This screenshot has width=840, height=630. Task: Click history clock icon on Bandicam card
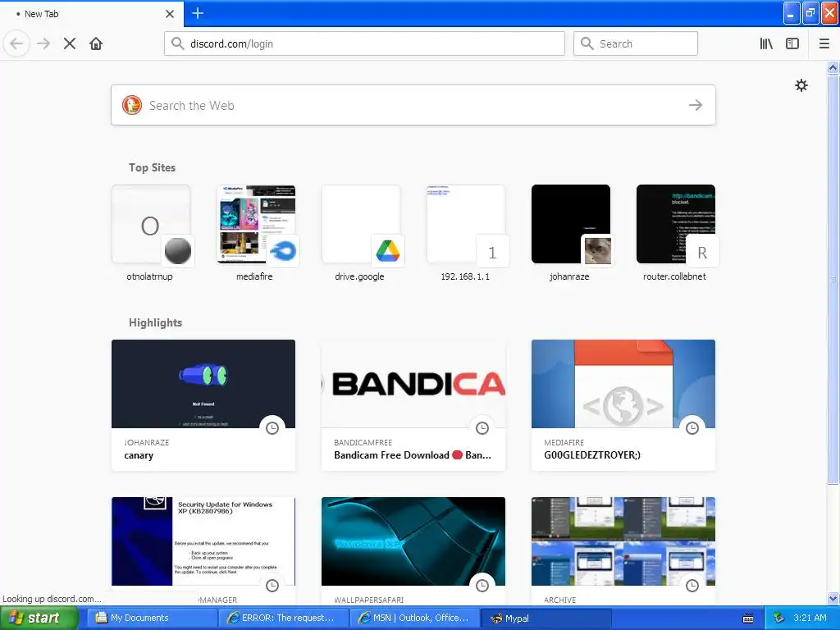click(482, 428)
